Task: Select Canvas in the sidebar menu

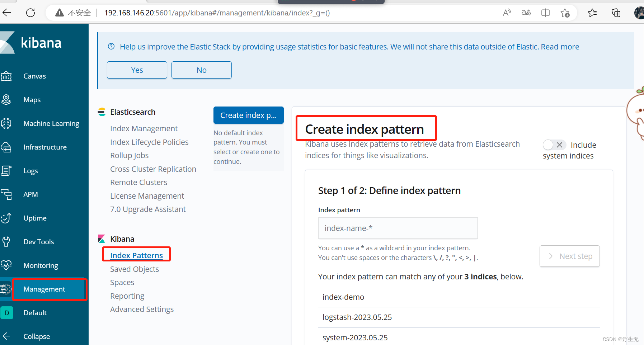Action: coord(35,76)
